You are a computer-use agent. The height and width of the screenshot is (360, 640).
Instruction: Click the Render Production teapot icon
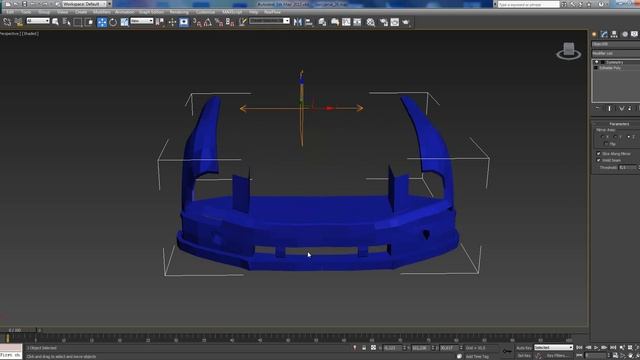click(x=406, y=22)
